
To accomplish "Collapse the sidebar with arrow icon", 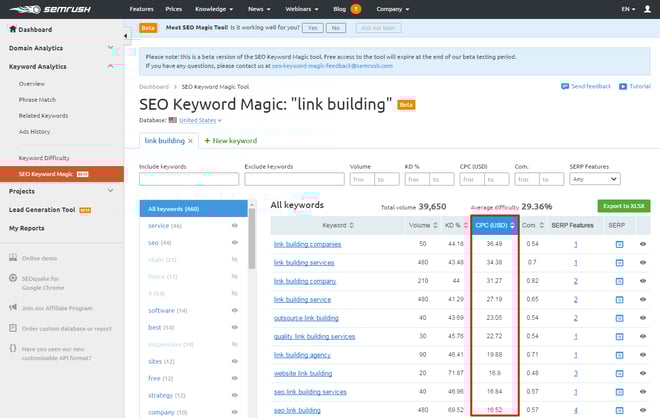I will [x=125, y=36].
